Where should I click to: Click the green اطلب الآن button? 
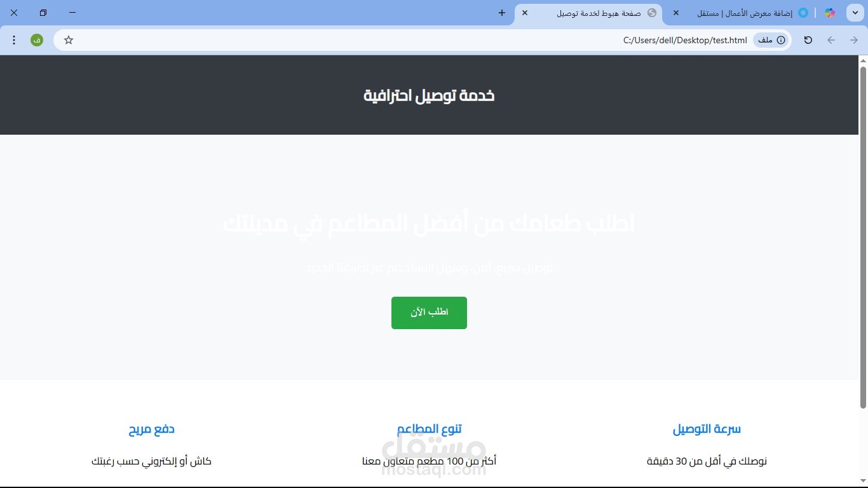(429, 313)
